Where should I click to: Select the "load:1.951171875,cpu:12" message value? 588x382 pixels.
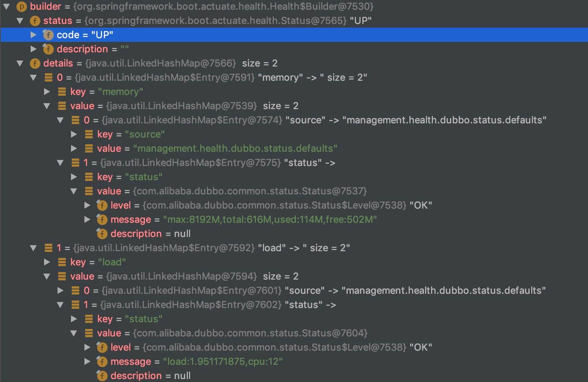pyautogui.click(x=223, y=361)
